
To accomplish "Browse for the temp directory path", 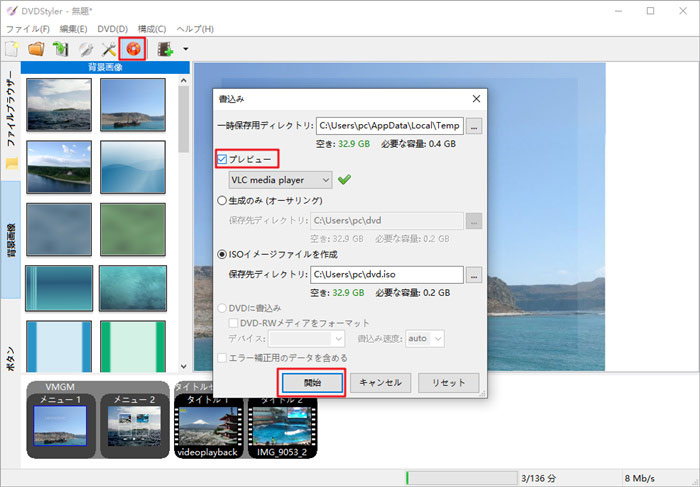I will [x=474, y=126].
